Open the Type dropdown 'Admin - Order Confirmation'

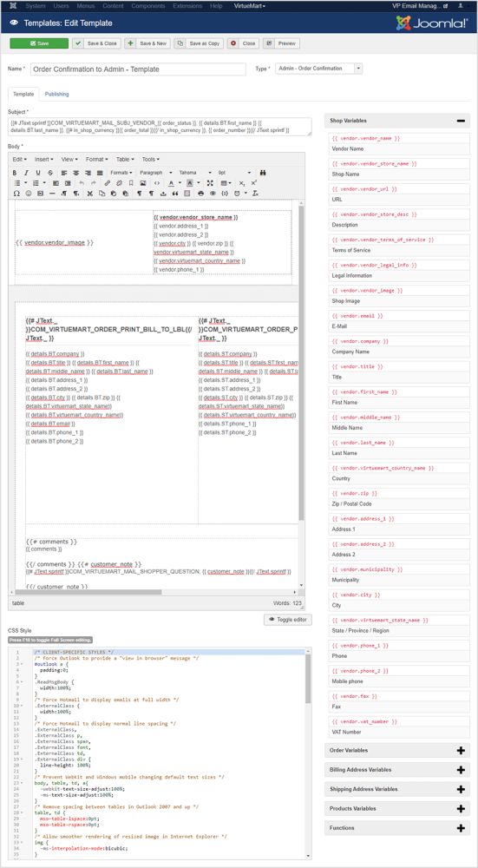point(318,69)
